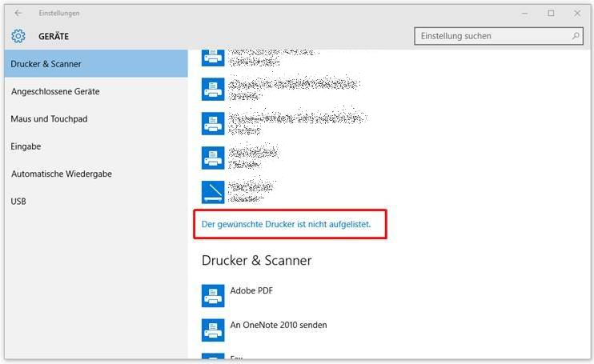Viewport: 594px width, 364px height.
Task: Click the settings gear icon beside GERÄTE
Action: pos(18,36)
